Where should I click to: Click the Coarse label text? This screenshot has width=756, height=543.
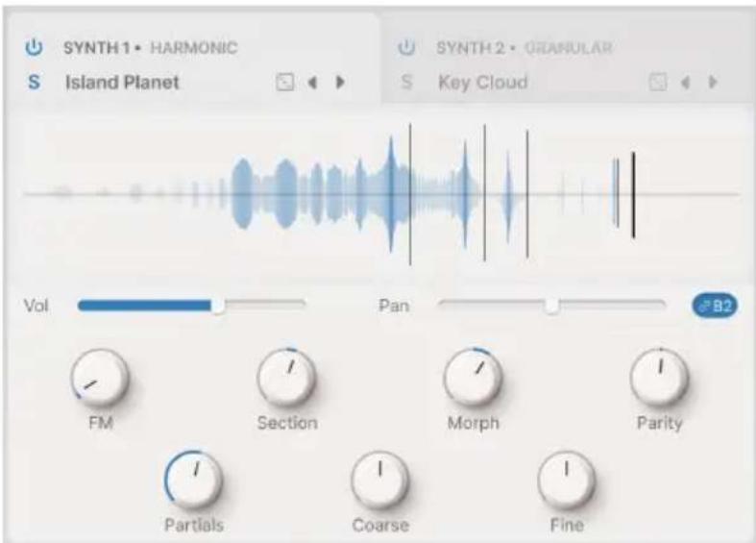pos(380,525)
